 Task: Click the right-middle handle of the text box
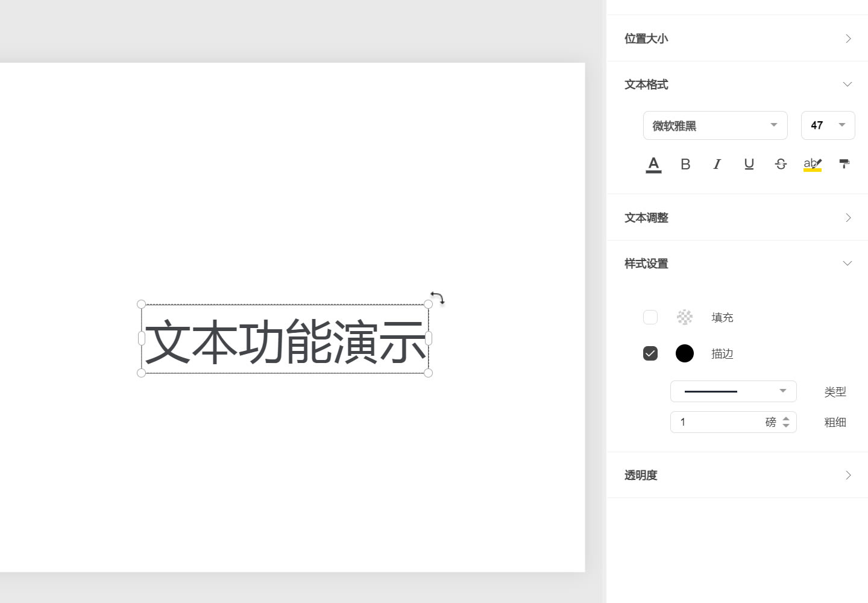tap(429, 338)
